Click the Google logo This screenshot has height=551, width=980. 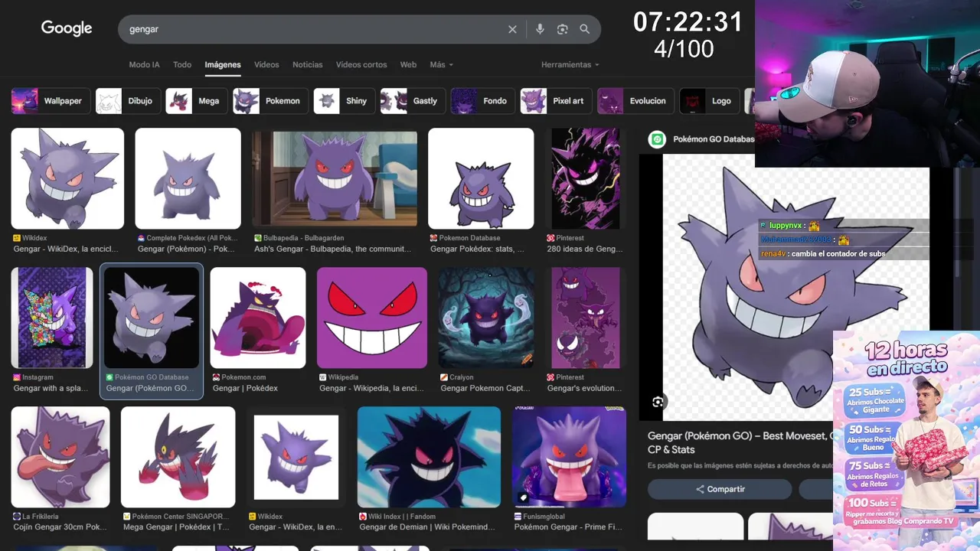tap(67, 28)
